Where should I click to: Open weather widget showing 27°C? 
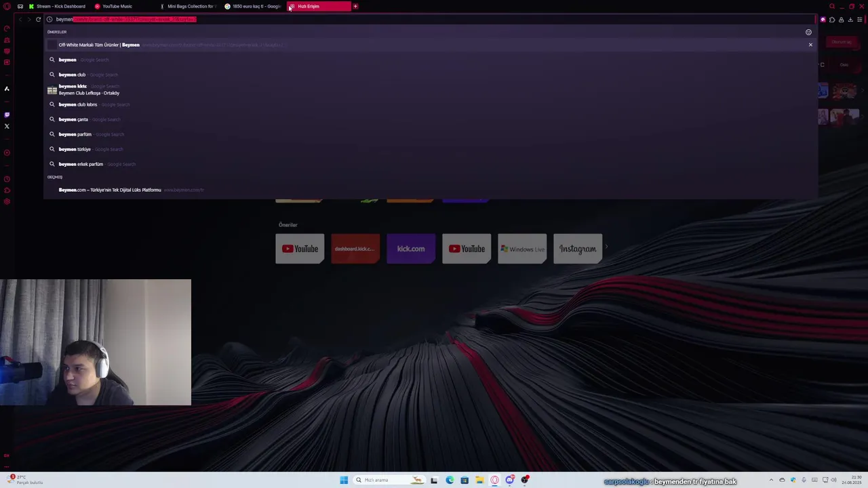coord(26,480)
